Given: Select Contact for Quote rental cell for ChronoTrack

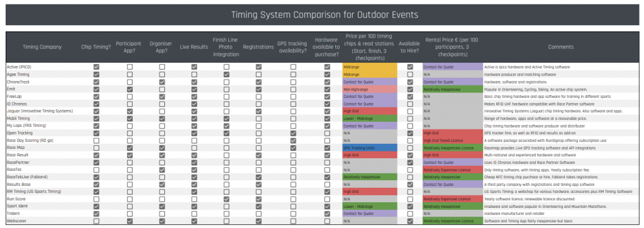Looking at the screenshot, I should [453, 82].
